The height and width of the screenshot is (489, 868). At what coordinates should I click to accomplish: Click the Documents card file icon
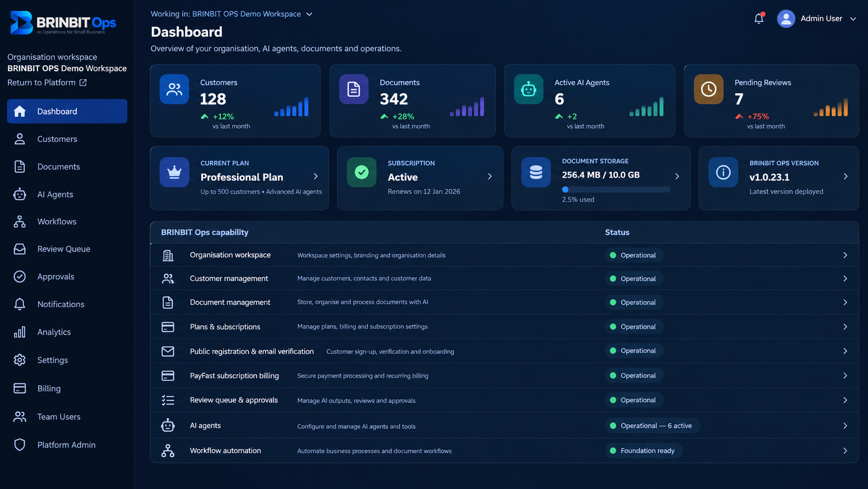(354, 89)
